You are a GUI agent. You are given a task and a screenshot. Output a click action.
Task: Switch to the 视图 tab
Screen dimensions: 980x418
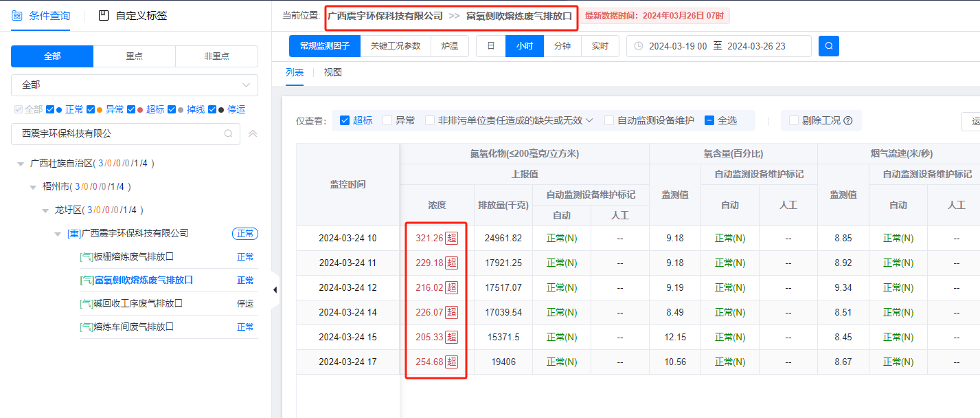tap(333, 72)
